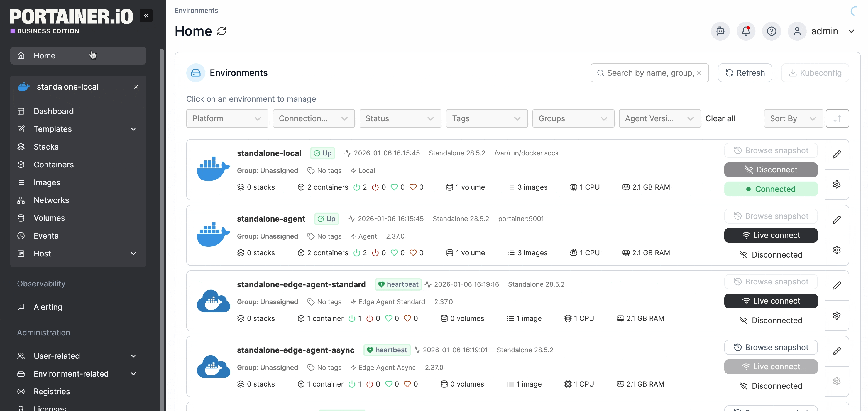
Task: Click the refresh icon next to Home title
Action: pos(222,31)
